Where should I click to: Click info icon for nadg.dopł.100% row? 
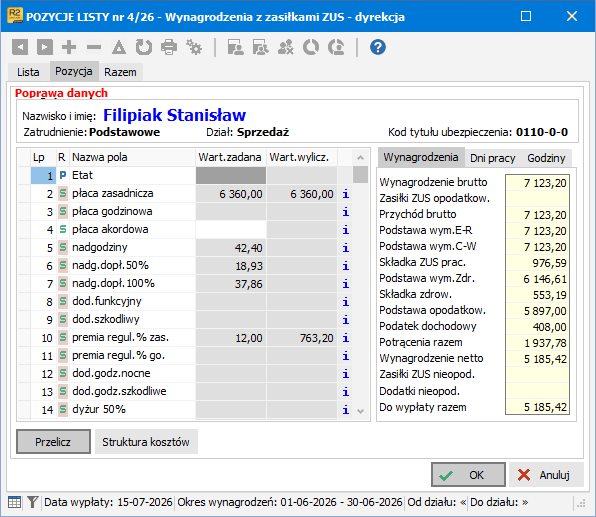click(x=346, y=284)
